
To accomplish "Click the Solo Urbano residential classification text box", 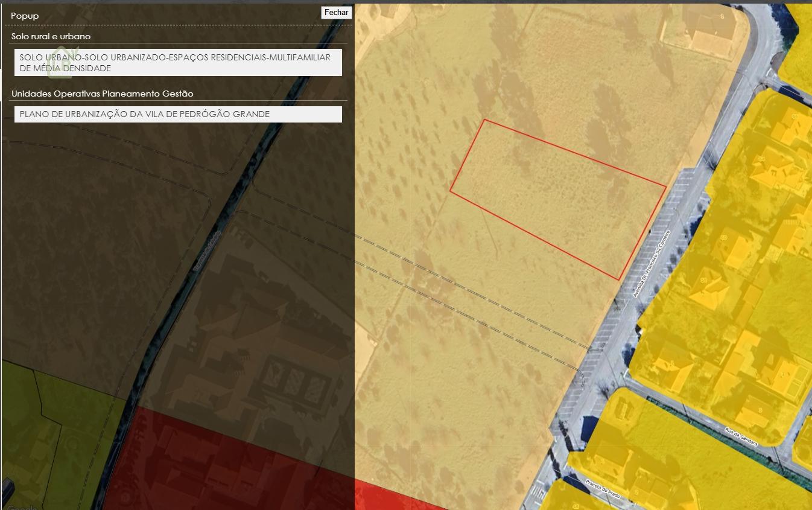I will 178,63.
